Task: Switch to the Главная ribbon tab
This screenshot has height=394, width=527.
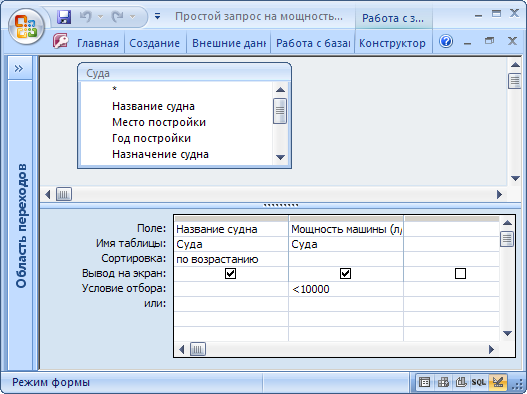Action: pos(98,43)
